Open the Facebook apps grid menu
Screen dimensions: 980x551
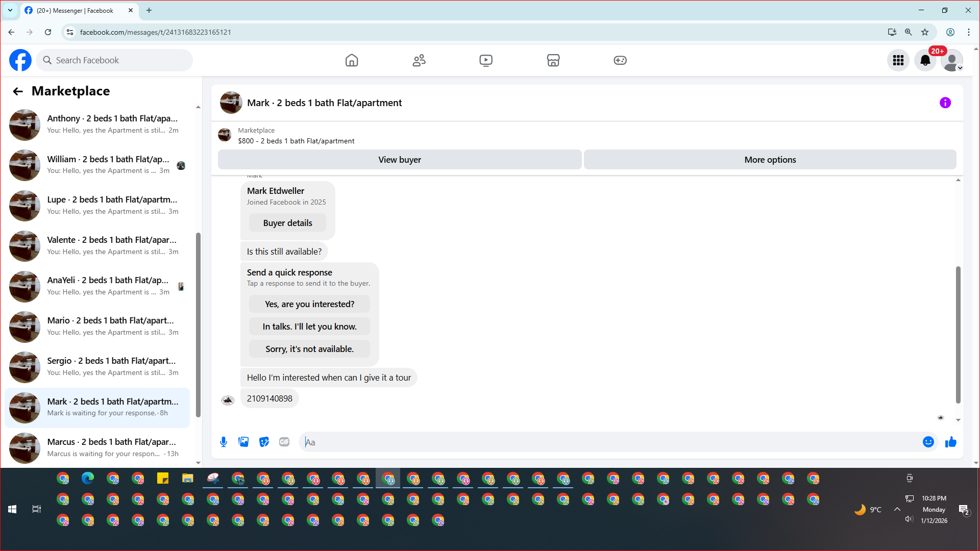tap(898, 60)
